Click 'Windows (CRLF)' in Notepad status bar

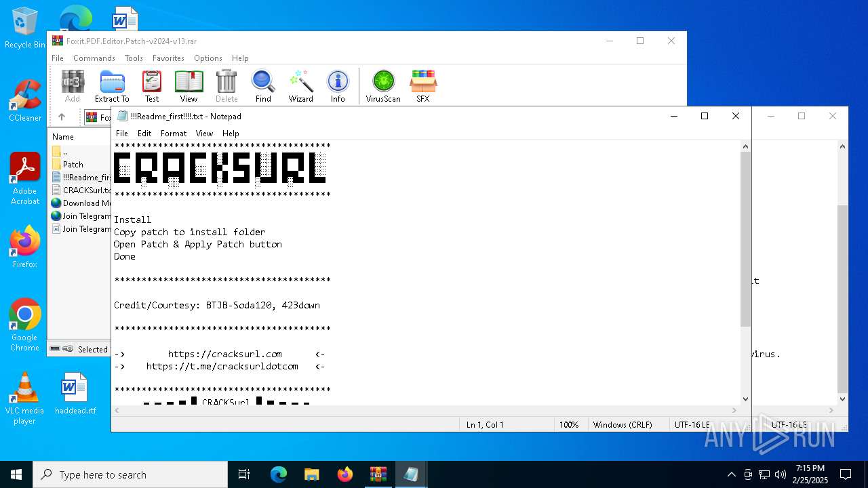[623, 425]
